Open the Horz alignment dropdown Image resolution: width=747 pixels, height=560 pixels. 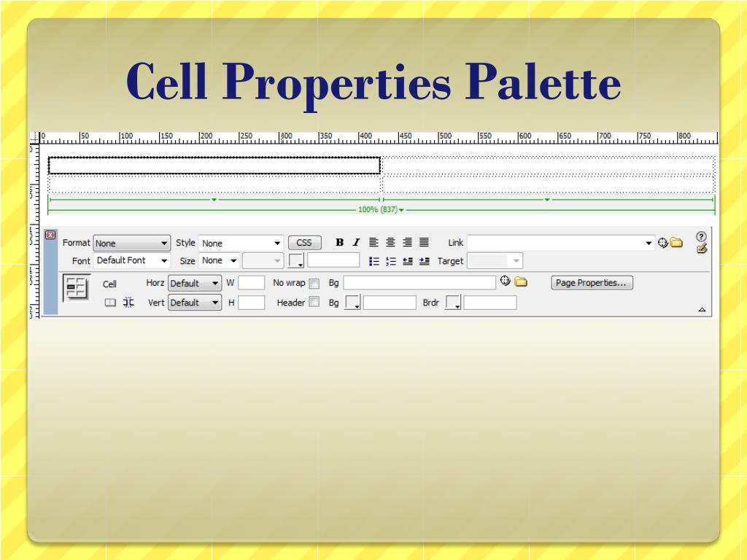click(x=194, y=284)
